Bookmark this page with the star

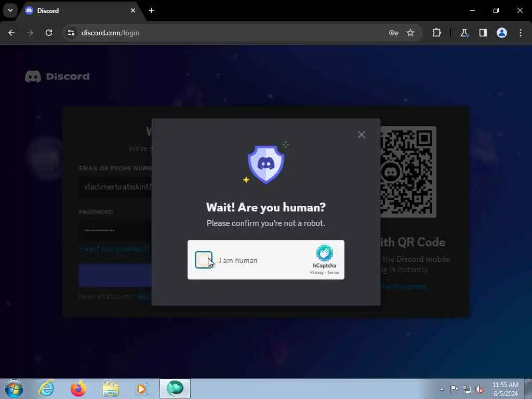410,33
